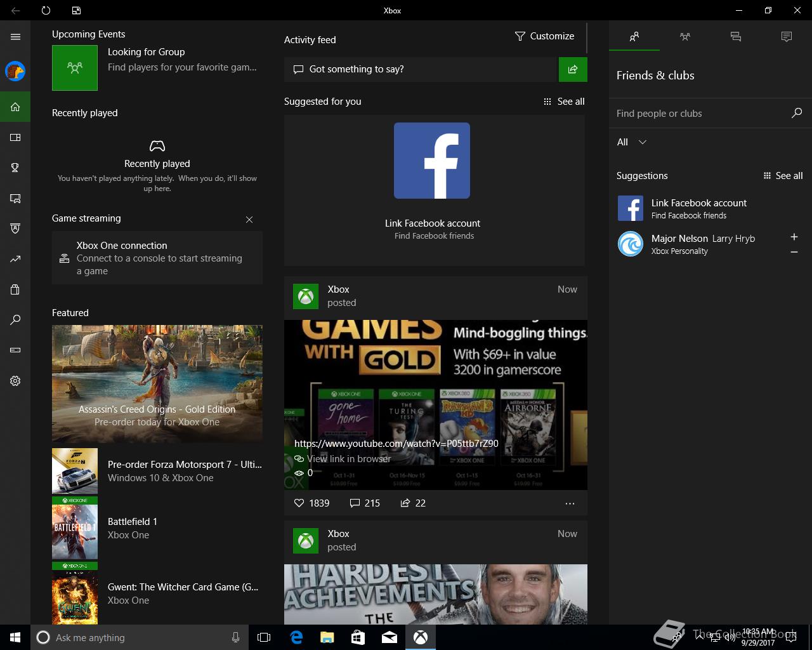Screen dimensions: 812x650
Task: Open Connection console icon in sidebar
Action: click(15, 350)
